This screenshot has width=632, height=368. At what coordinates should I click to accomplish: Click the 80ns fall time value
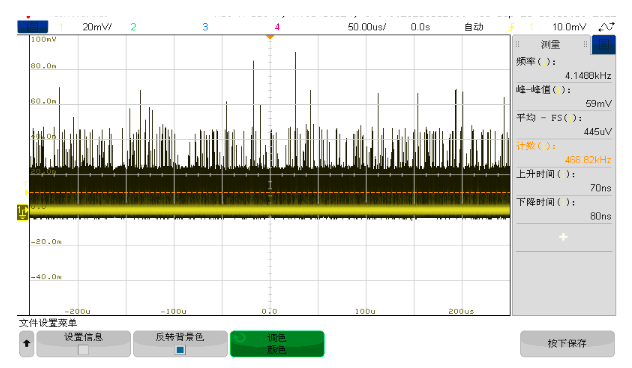pos(601,216)
